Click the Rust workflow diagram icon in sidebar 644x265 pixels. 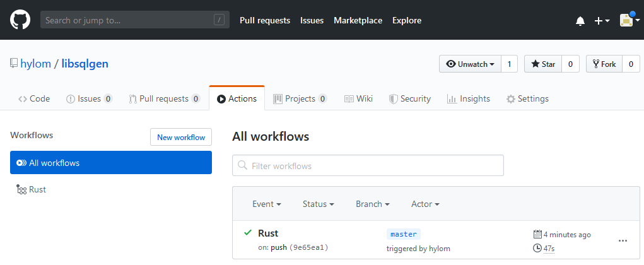pos(21,189)
